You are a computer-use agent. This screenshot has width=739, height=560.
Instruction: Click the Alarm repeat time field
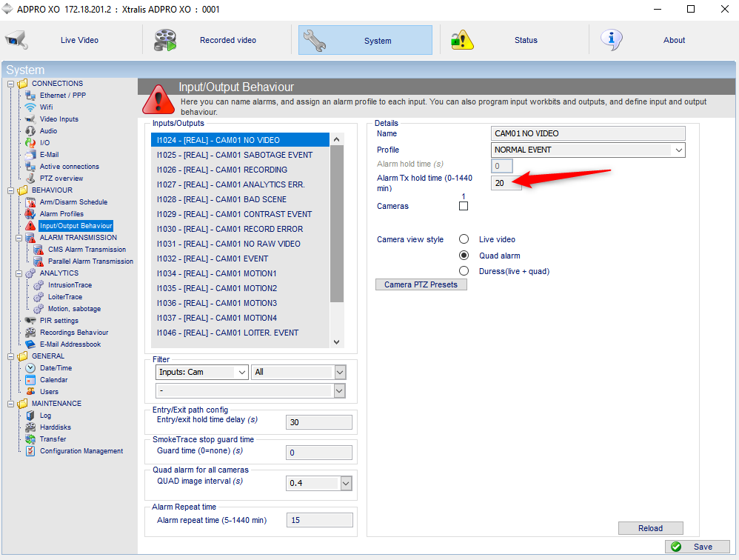[320, 520]
